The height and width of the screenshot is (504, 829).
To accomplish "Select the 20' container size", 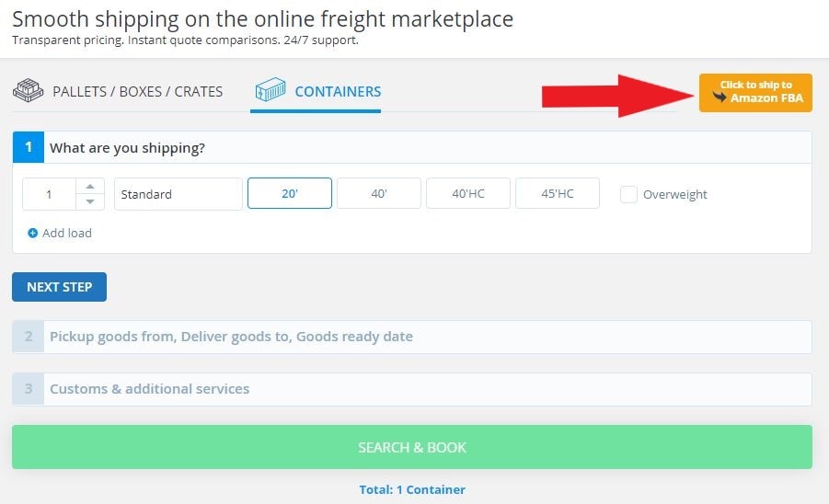I will [x=290, y=193].
